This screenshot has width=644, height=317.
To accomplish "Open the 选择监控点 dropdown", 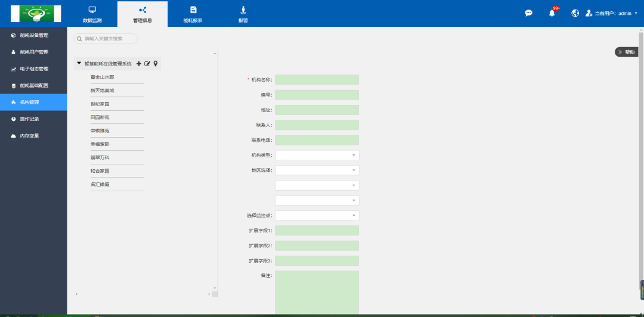I will tap(317, 215).
